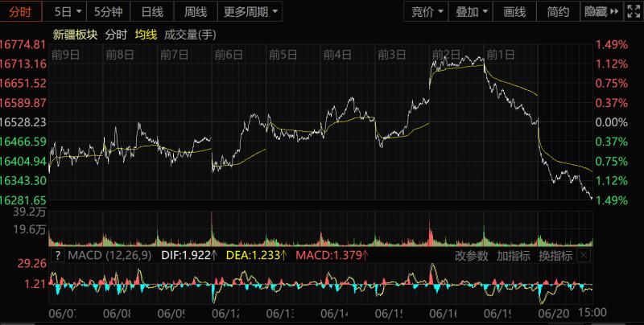Click 隐藏 to hide the side panel
The image size is (644, 325).
tap(601, 12)
